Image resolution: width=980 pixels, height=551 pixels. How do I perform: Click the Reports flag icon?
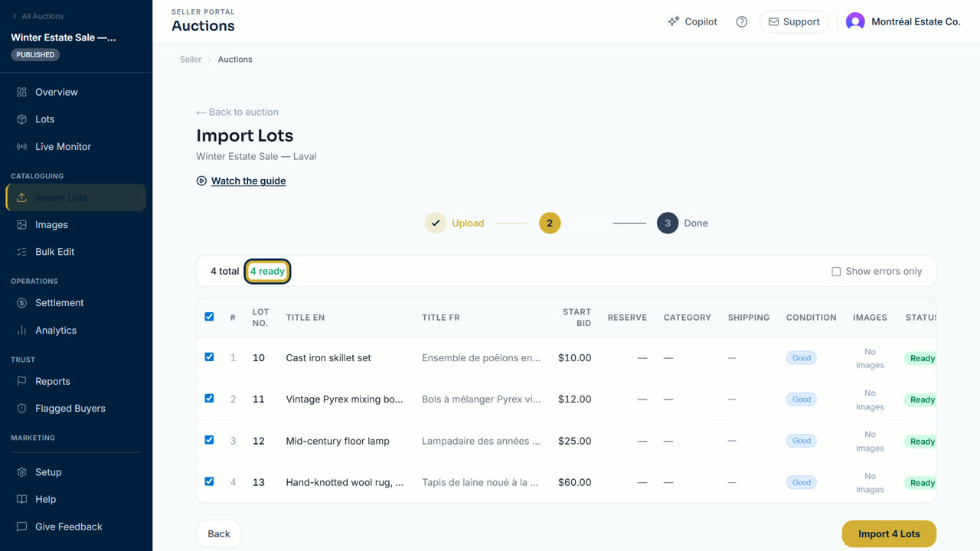pos(21,381)
